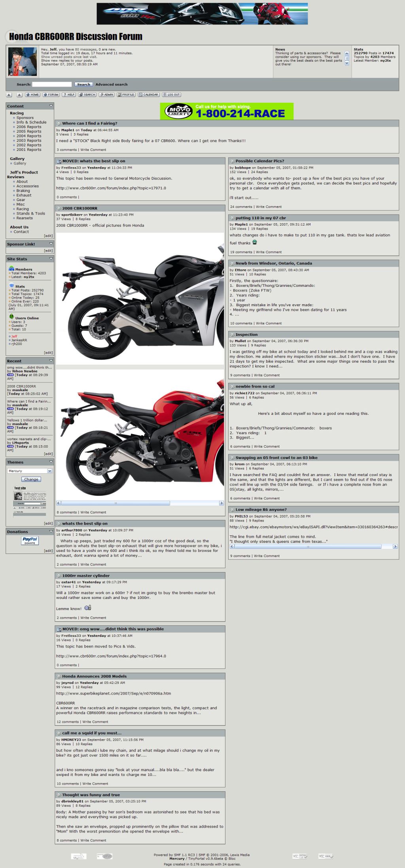Click the news box scroll-up arrow

347,53
